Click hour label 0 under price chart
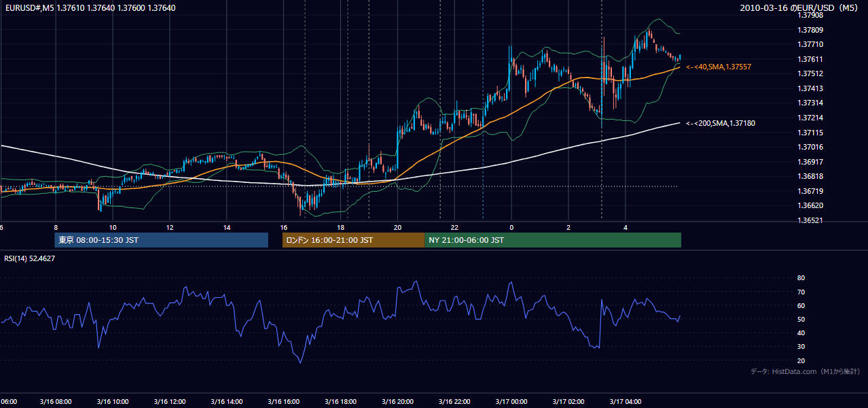868x408 pixels. pyautogui.click(x=512, y=228)
